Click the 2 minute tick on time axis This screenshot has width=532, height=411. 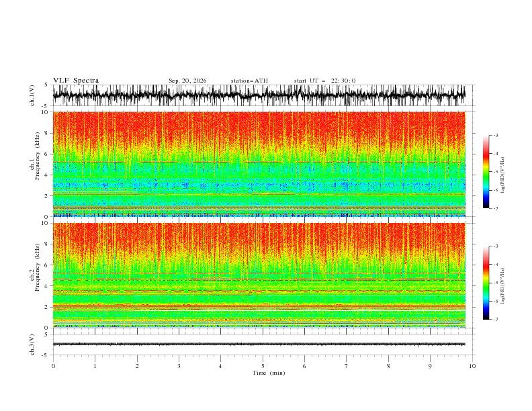(x=137, y=366)
